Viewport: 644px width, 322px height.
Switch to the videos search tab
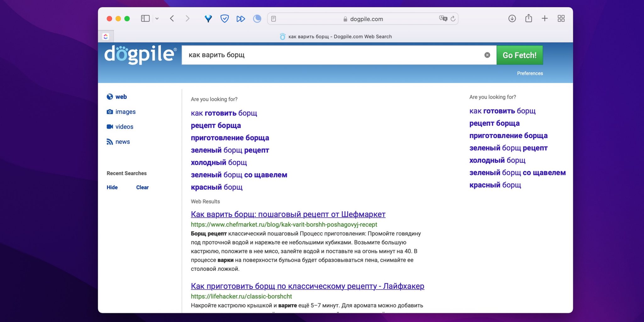click(x=124, y=127)
